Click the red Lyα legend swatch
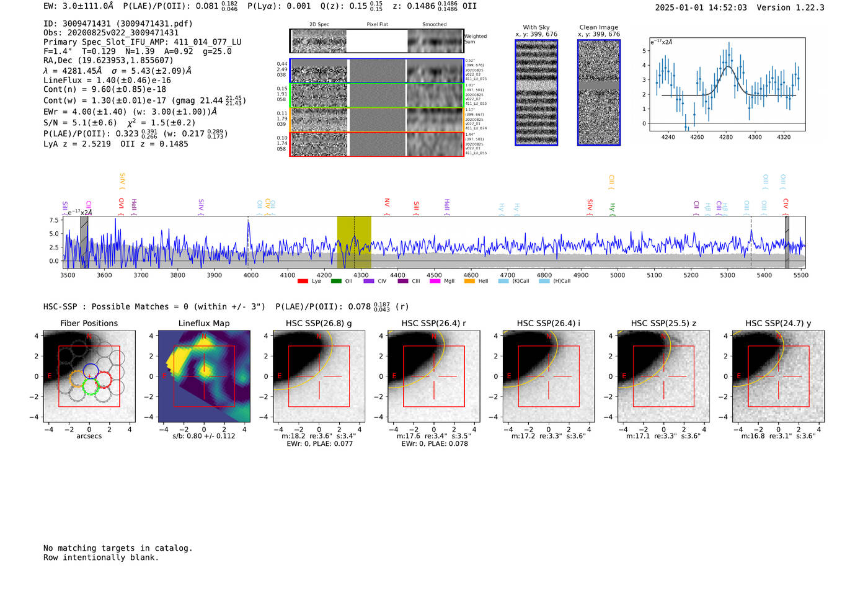This screenshot has width=868, height=591. 303,281
